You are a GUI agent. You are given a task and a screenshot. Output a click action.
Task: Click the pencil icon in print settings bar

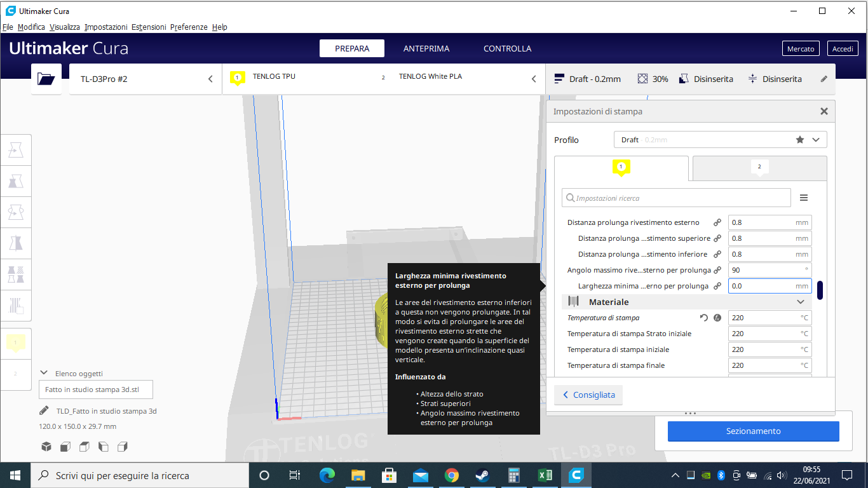point(824,79)
